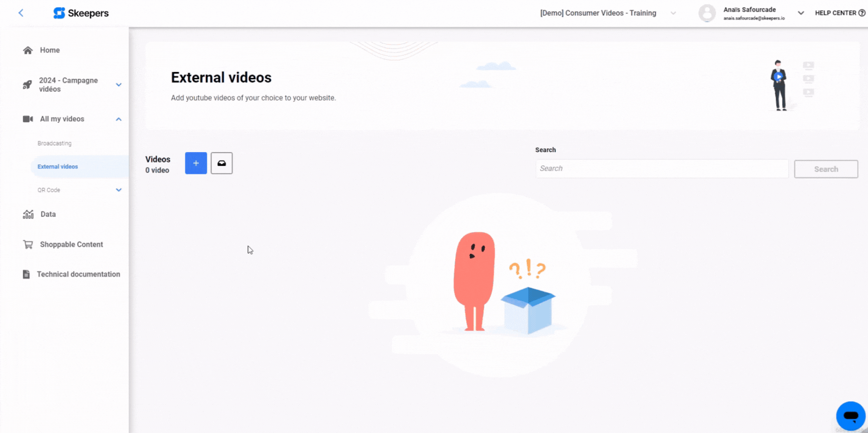Select the Broadcasting menu item
This screenshot has width=868, height=433.
(54, 143)
